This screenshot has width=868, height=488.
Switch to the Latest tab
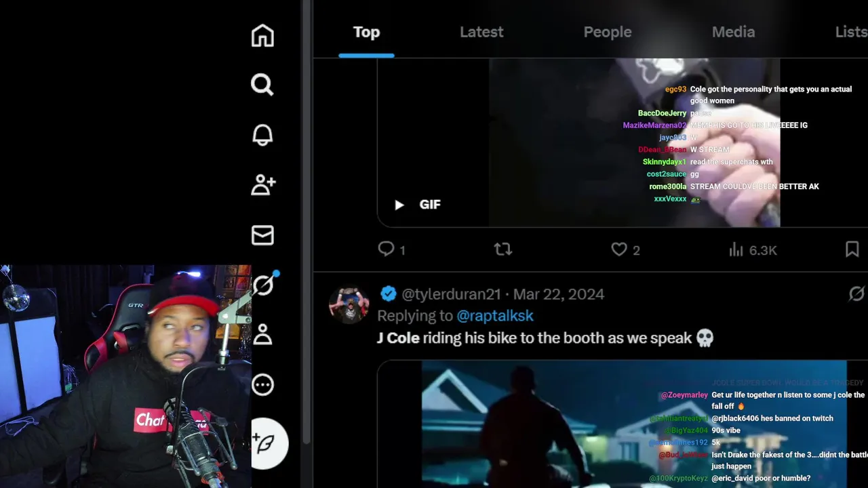481,32
